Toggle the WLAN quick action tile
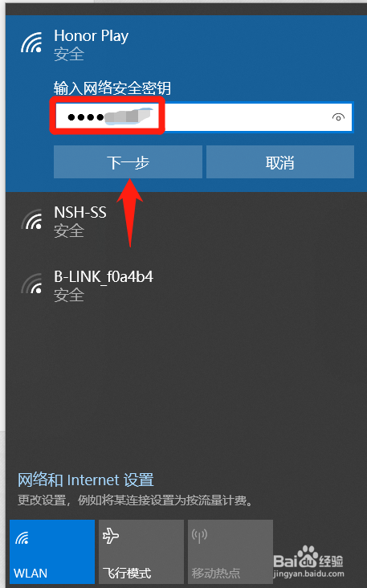Viewport: 367px width, 588px height. pos(52,551)
